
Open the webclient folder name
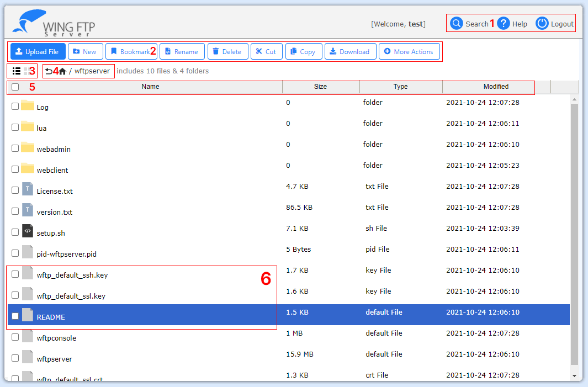pos(52,170)
